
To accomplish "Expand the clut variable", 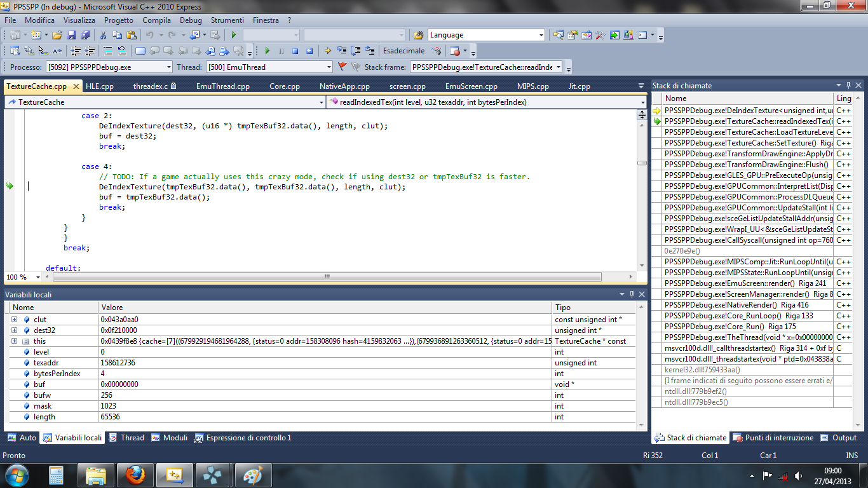I will [14, 320].
